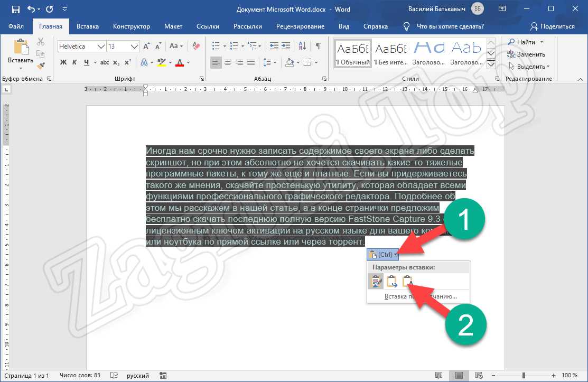
Task: Increase font size with the larger A icon
Action: 146,46
